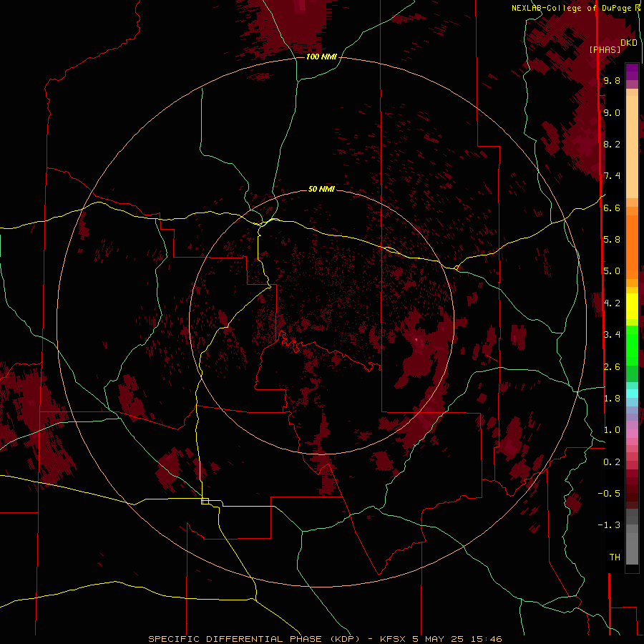Click the 4.2 value on the color scale

pos(612,303)
